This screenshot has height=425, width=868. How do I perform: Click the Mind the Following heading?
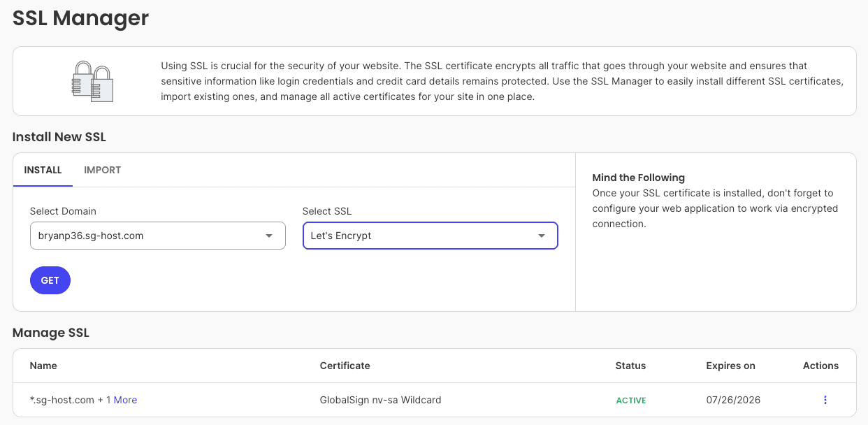click(638, 178)
